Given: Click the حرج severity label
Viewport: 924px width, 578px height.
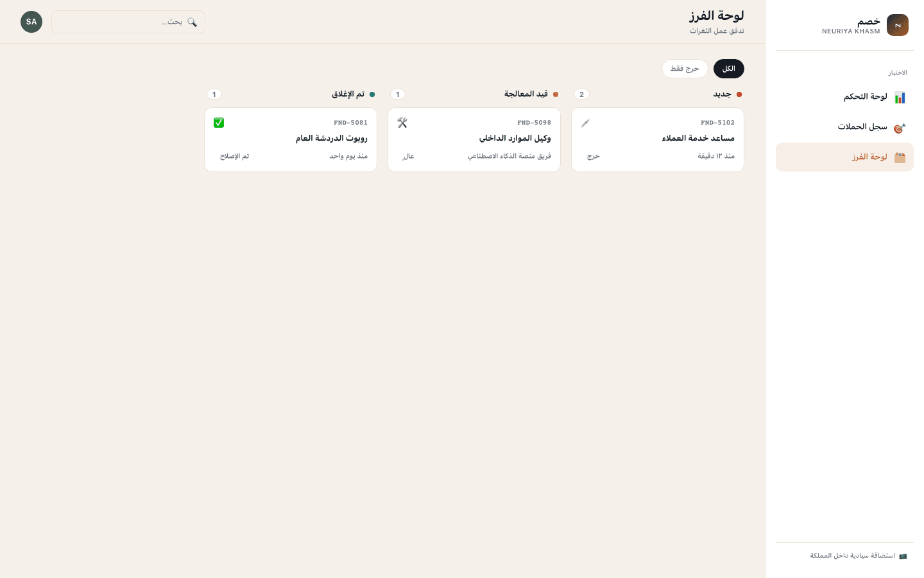Looking at the screenshot, I should [594, 156].
